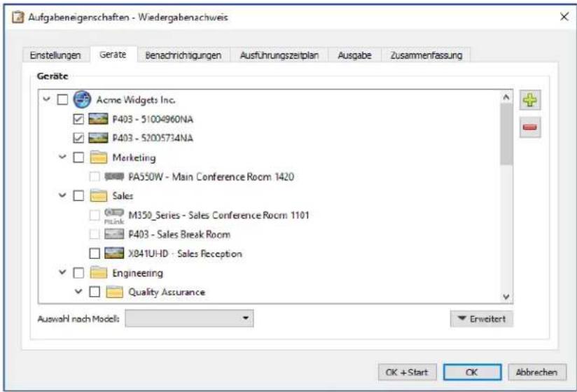Screen dimensions: 577x392
Task: Click the Quality Assurance folder icon
Action: click(114, 292)
